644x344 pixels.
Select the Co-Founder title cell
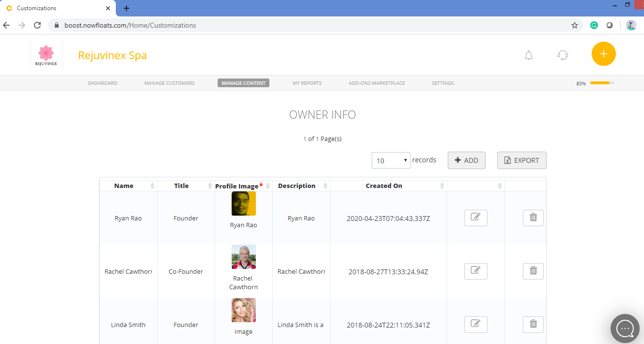click(x=186, y=271)
